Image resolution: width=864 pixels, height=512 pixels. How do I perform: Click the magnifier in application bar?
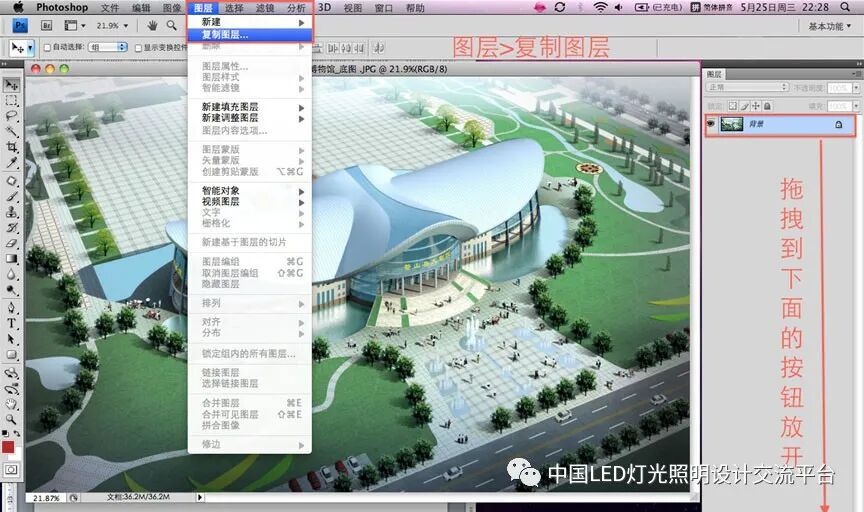[x=172, y=25]
